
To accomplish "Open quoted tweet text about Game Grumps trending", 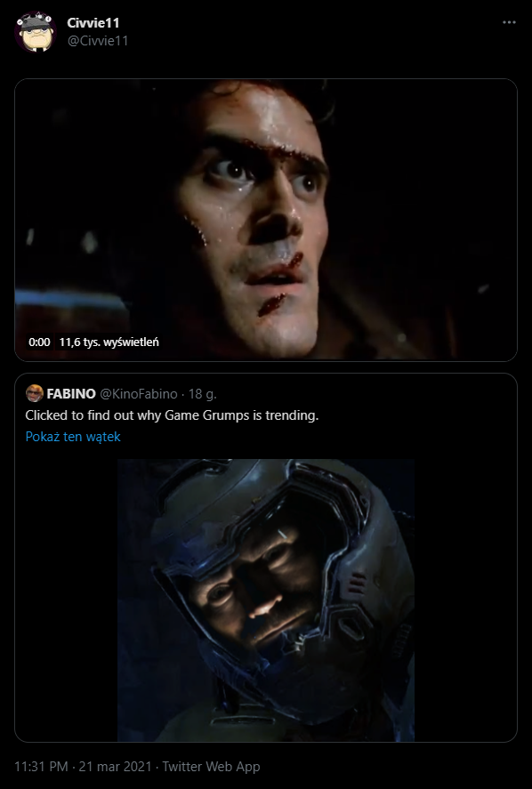I will point(172,415).
